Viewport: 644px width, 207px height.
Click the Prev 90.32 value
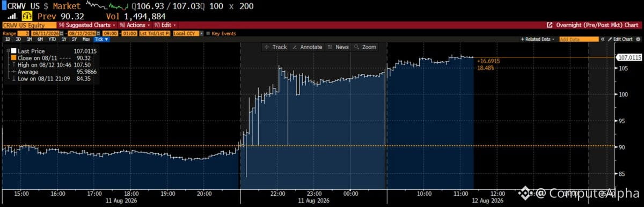61,17
